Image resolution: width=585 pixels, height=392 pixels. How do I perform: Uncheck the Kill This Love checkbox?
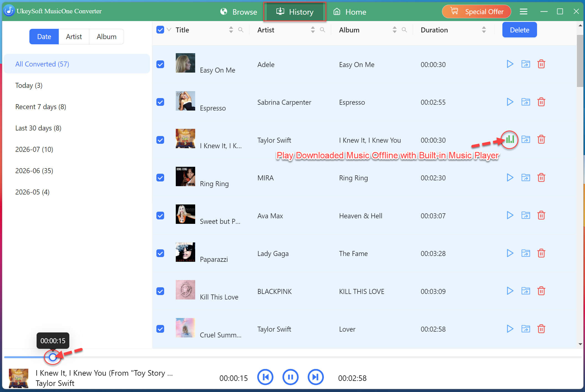click(x=160, y=291)
